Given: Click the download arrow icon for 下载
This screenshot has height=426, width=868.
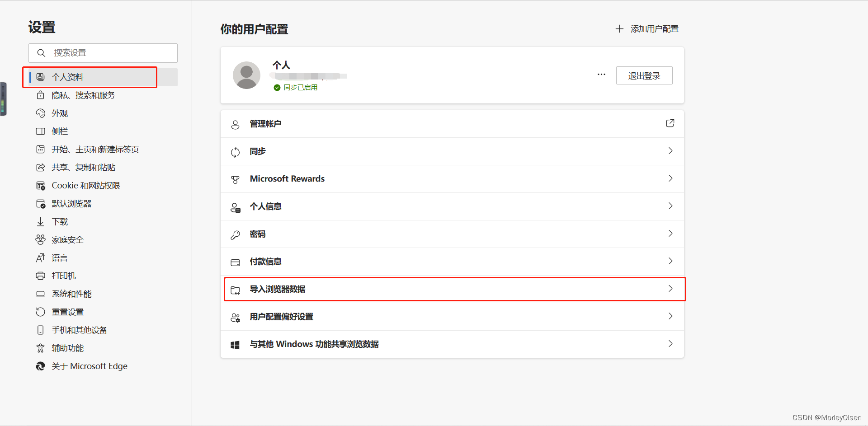Looking at the screenshot, I should point(40,221).
